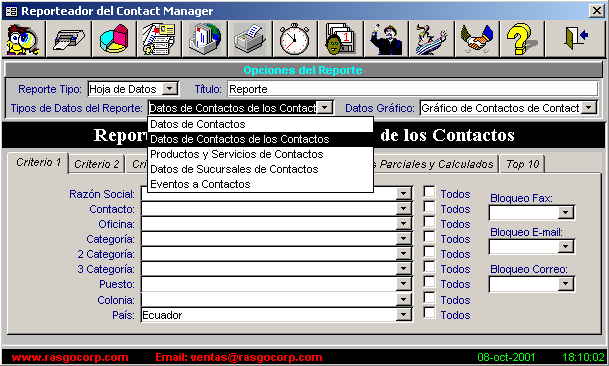Click the date 08-oct-2001 in status bar
This screenshot has height=366, width=609.
pos(506,357)
